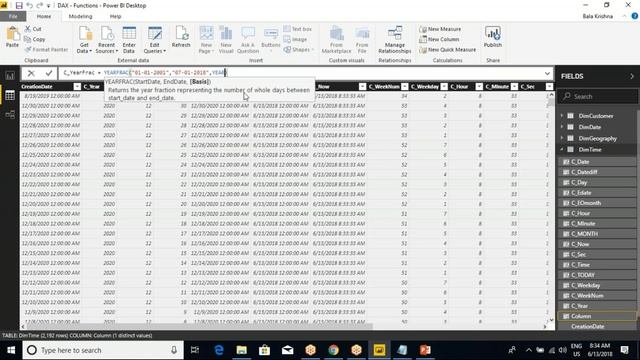This screenshot has width=640, height=360.
Task: Expand the DimCustomer table
Action: pyautogui.click(x=562, y=116)
